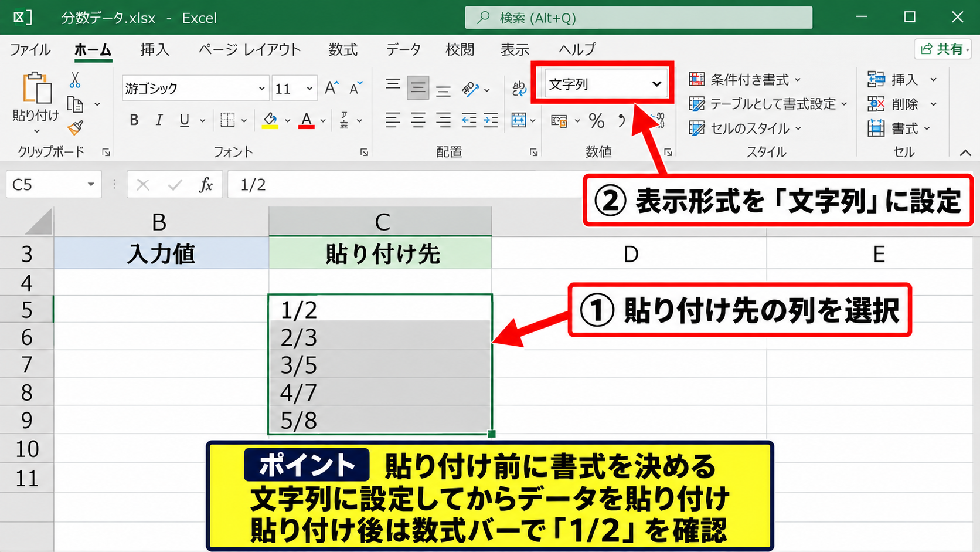Toggle align left button
Screen dimensions: 980x552
(393, 120)
